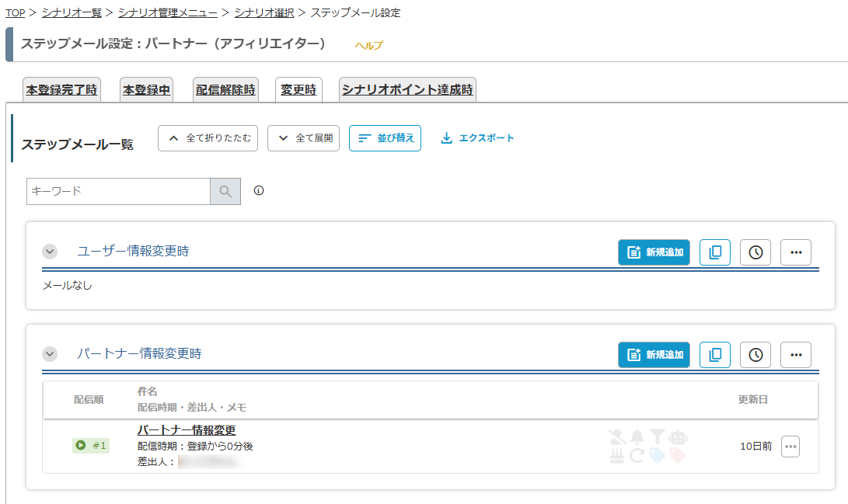Click the info icon next to the search box
848x504 pixels.
tap(260, 191)
